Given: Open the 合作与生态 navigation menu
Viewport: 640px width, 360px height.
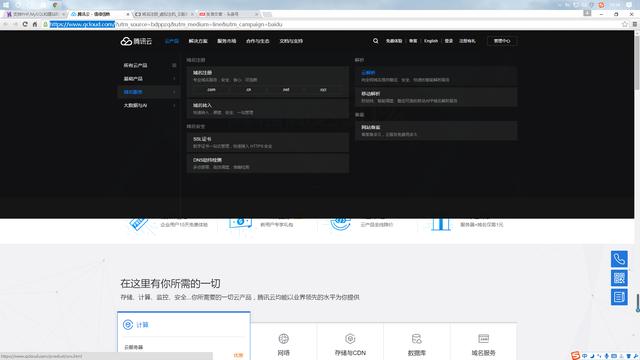Looking at the screenshot, I should 258,41.
